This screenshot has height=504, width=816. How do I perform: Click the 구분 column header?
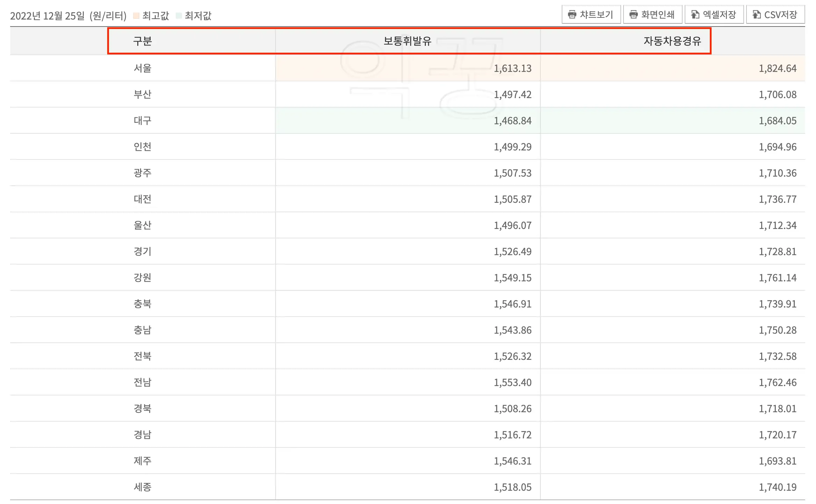click(143, 41)
